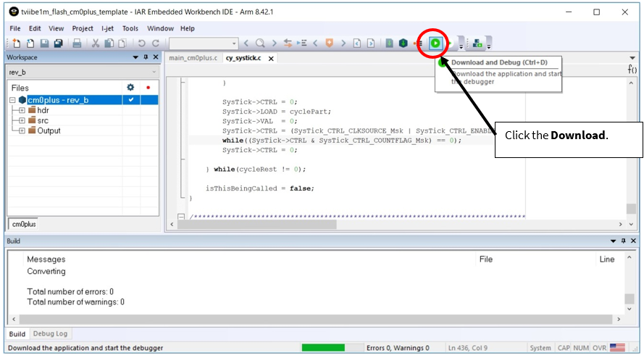644x358 pixels.
Task: Click the Paste toolbar icon
Action: [122, 43]
